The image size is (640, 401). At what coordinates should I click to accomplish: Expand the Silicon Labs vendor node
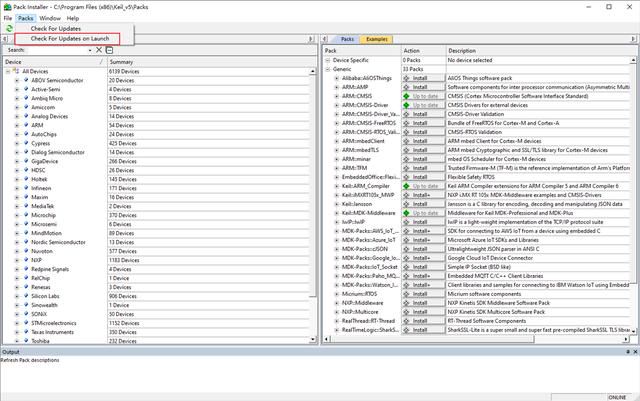pyautogui.click(x=17, y=296)
